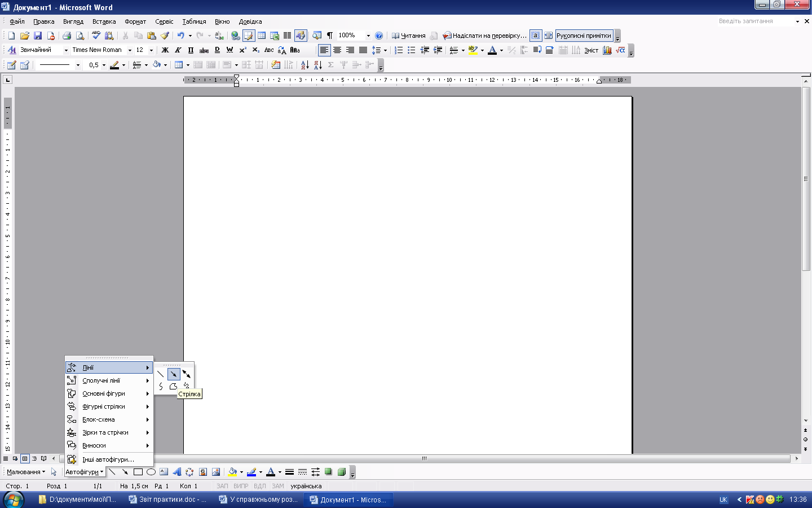
Task: Click the Text Box tool
Action: coord(164,472)
